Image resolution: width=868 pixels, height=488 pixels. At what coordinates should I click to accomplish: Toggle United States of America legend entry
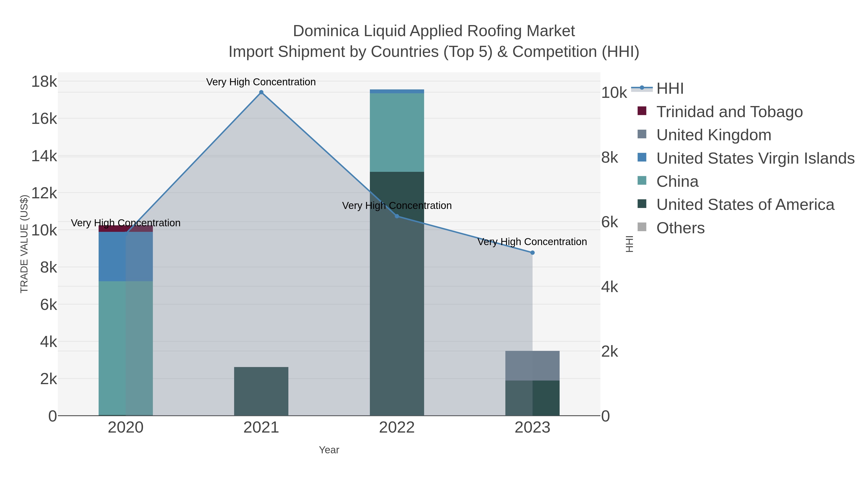pos(736,205)
